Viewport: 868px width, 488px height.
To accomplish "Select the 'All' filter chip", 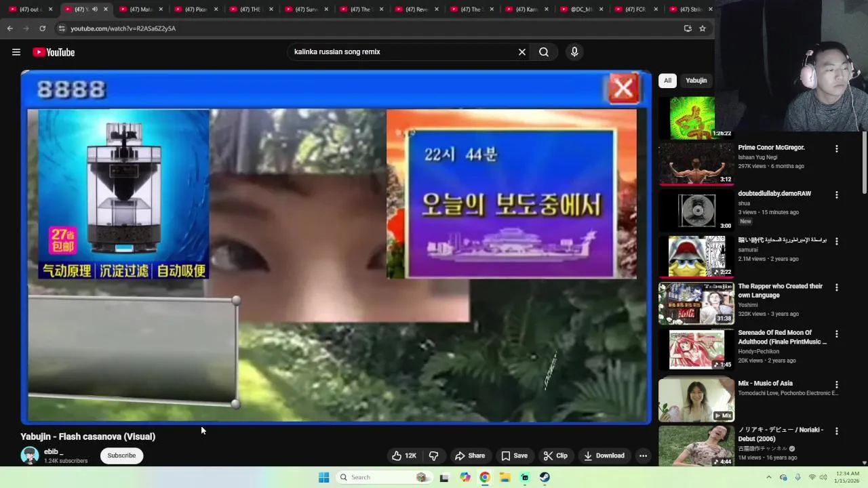I will click(x=667, y=81).
